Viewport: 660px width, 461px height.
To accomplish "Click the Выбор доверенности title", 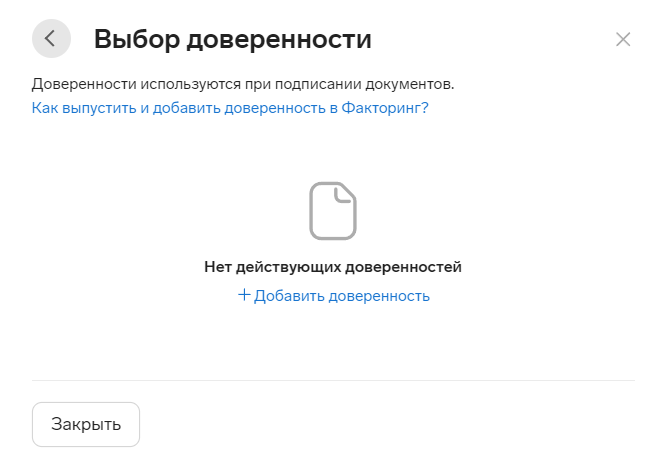I will click(232, 39).
